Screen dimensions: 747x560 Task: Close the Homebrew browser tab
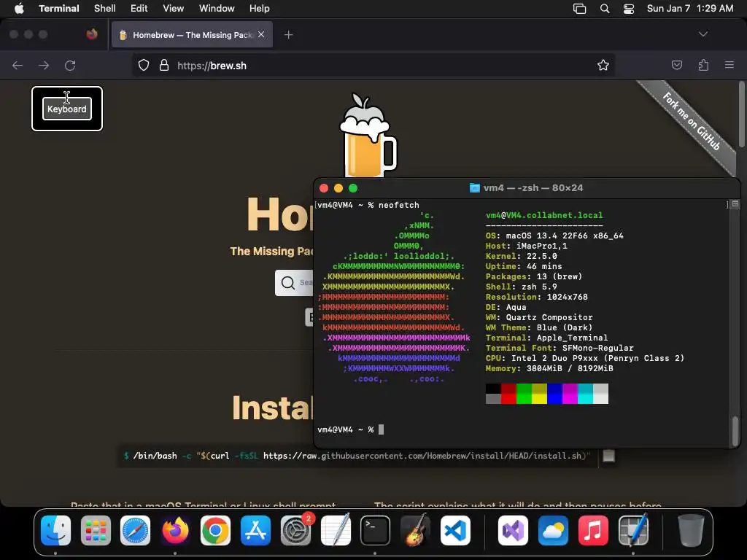[x=261, y=34]
